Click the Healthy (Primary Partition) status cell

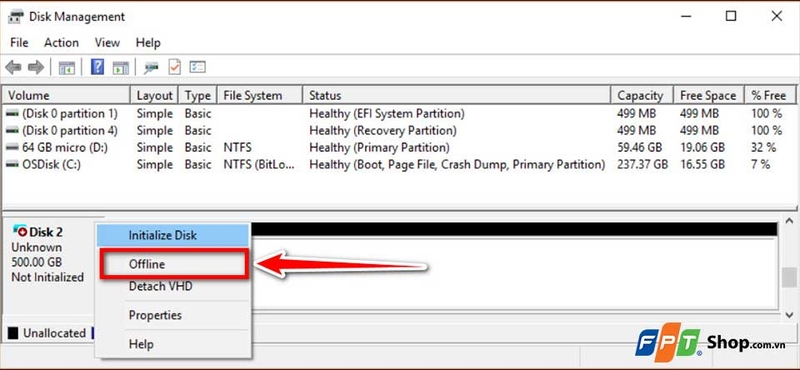379,148
